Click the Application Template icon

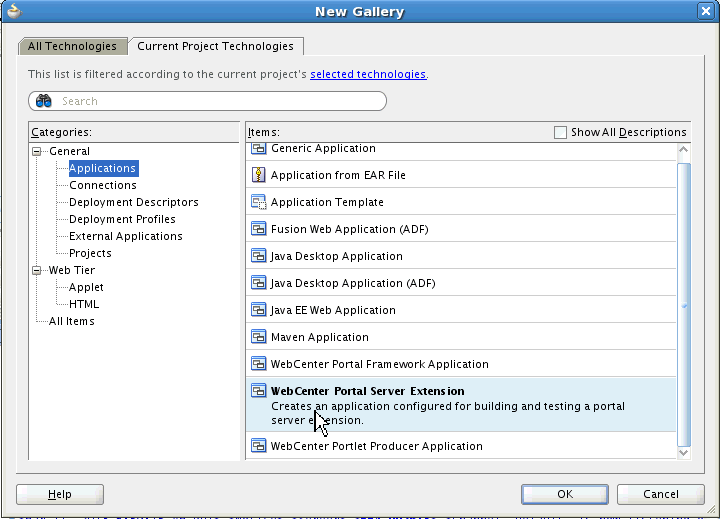259,202
